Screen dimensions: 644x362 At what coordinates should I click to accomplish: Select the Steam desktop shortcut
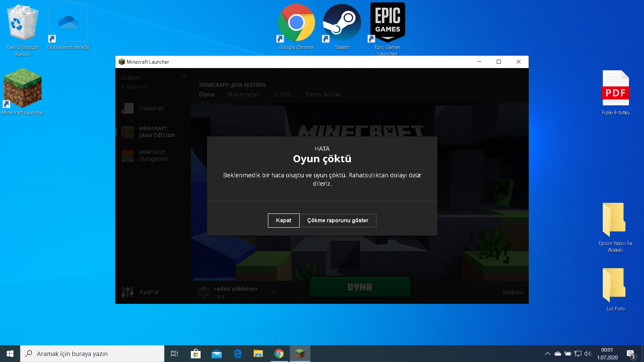point(342,27)
